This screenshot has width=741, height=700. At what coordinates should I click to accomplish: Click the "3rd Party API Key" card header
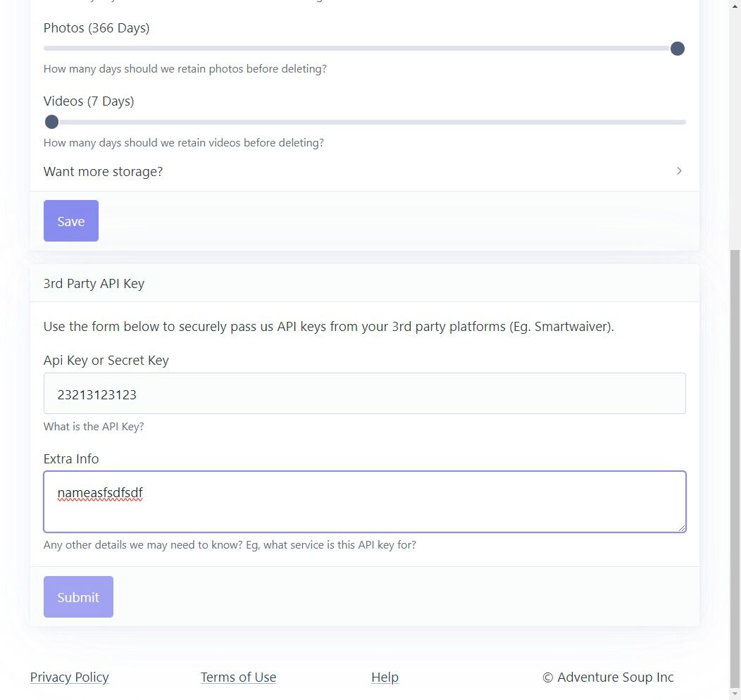pos(94,284)
